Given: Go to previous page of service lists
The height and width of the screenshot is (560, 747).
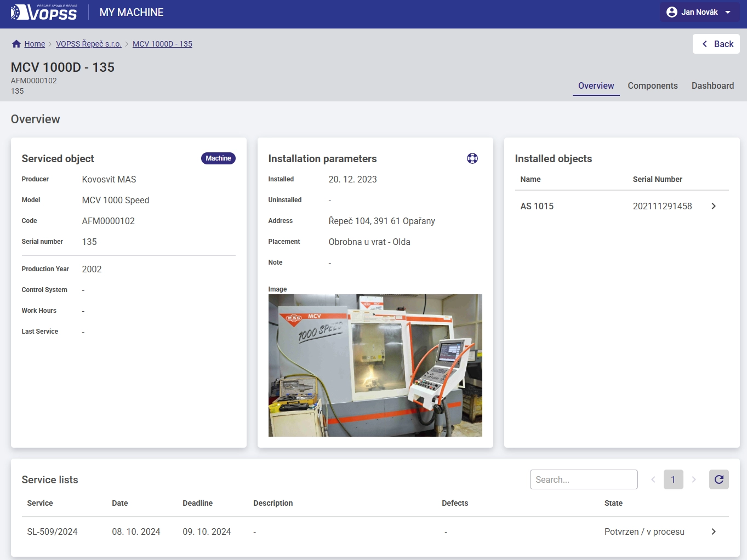Looking at the screenshot, I should [653, 479].
